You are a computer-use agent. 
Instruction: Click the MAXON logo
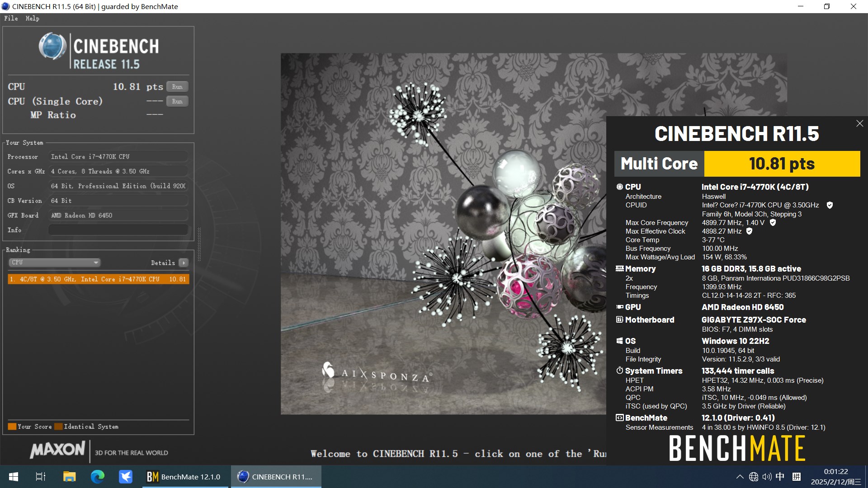point(57,450)
